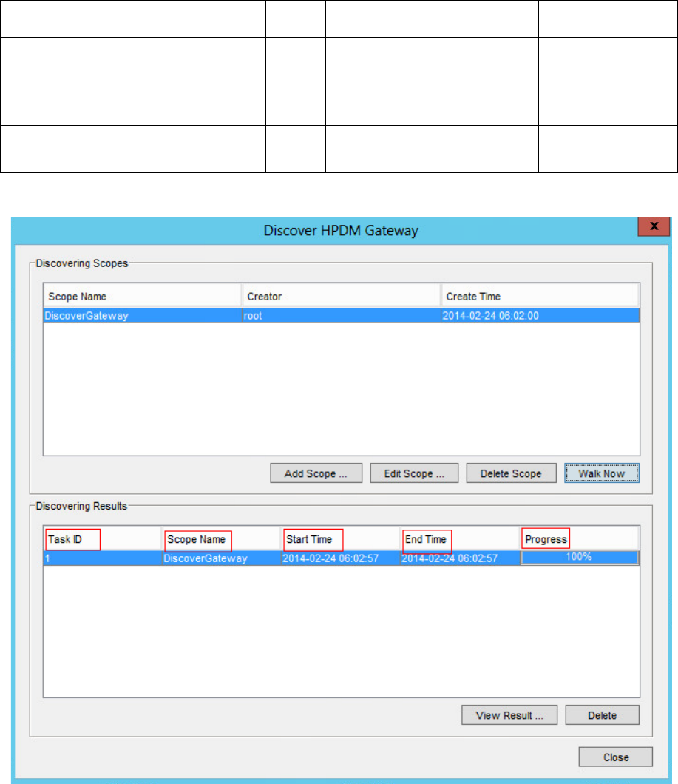Viewport: 678px width, 784px height.
Task: Delete the selected discovering result
Action: [x=602, y=715]
